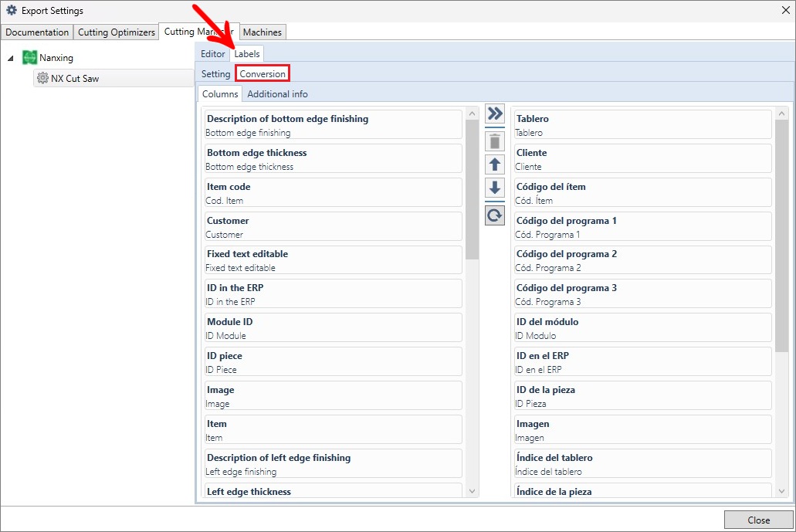Switch to Cutting Optimizers tab

pyautogui.click(x=117, y=32)
